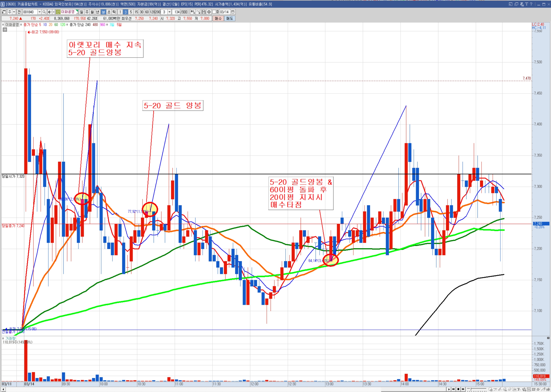
Task: Toggle the 이화공영 legend checkbox
Action: pyautogui.click(x=3, y=25)
